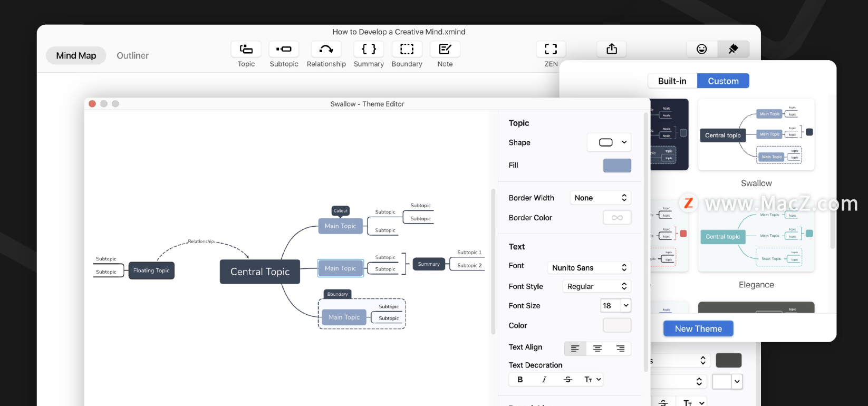Pick the dark gray color swatch in background panel
Screen dimensions: 868x406
[x=729, y=360]
